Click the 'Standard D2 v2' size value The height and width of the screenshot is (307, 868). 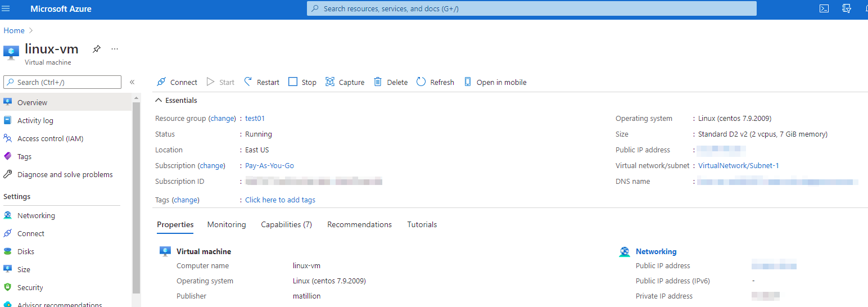coord(762,134)
